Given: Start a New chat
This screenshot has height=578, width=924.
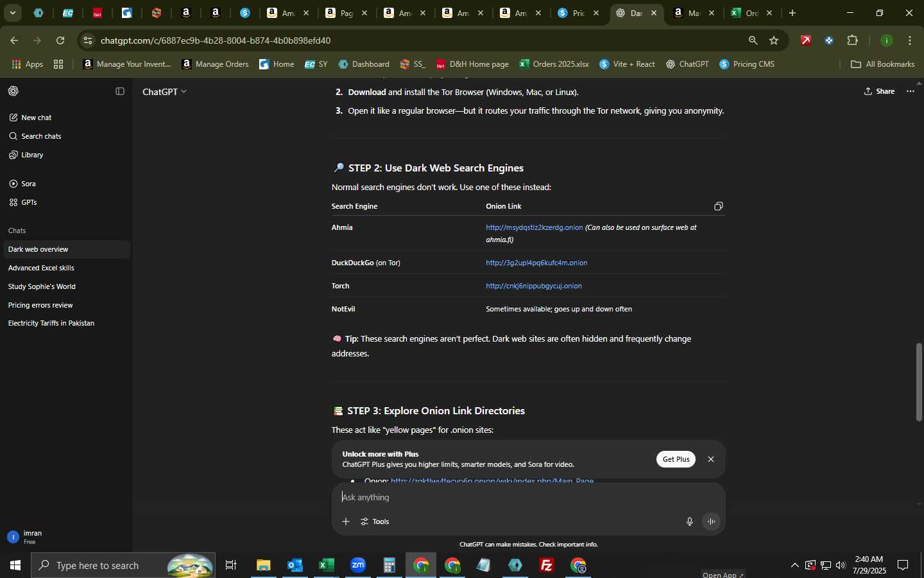Looking at the screenshot, I should 30,118.
